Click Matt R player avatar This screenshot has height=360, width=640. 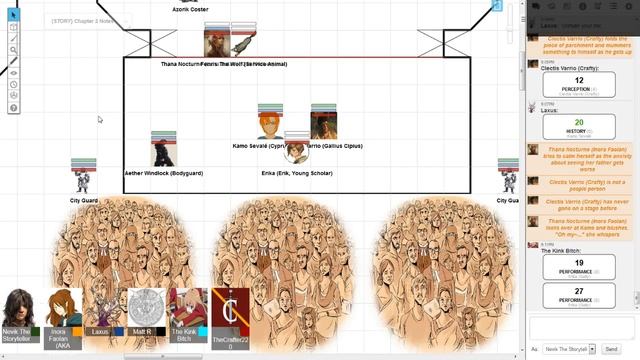pyautogui.click(x=147, y=307)
